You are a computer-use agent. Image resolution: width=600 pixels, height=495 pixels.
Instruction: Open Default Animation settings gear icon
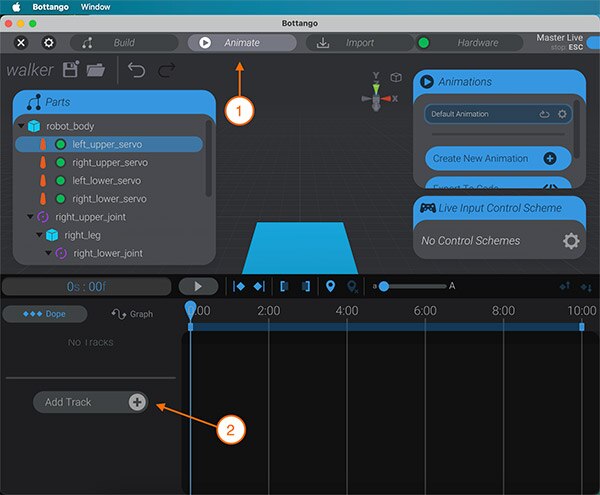coord(563,114)
